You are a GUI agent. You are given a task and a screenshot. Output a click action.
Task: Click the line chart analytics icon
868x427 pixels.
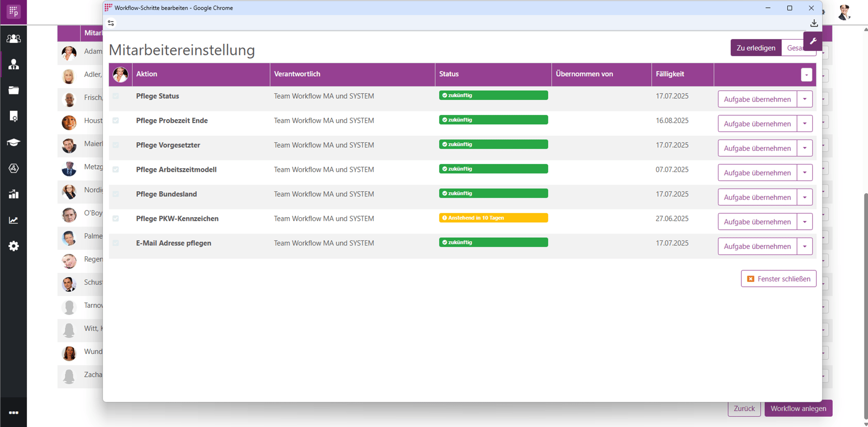coord(13,220)
